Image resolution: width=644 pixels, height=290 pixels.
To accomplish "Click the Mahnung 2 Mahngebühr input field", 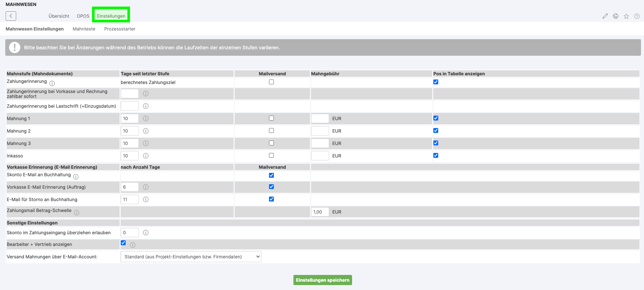I will coord(320,131).
